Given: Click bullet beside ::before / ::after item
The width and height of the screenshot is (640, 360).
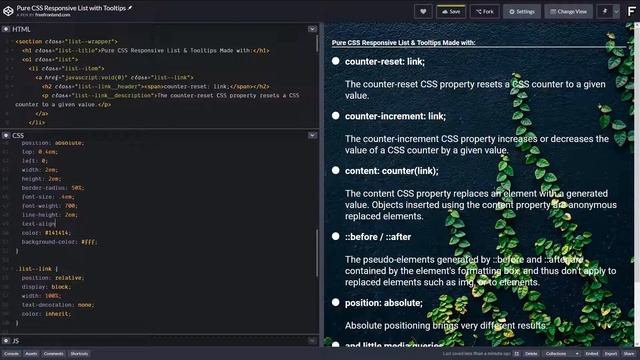Looking at the screenshot, I should pyautogui.click(x=336, y=236).
